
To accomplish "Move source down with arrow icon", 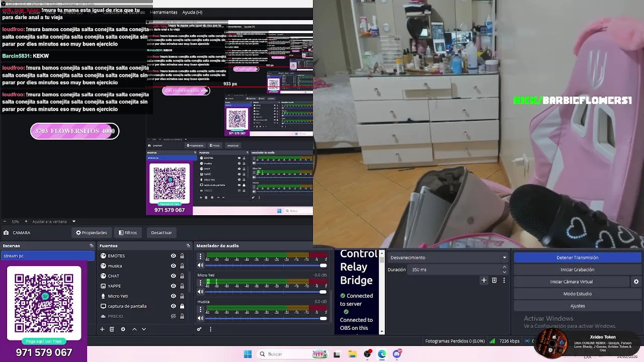I will click(144, 329).
